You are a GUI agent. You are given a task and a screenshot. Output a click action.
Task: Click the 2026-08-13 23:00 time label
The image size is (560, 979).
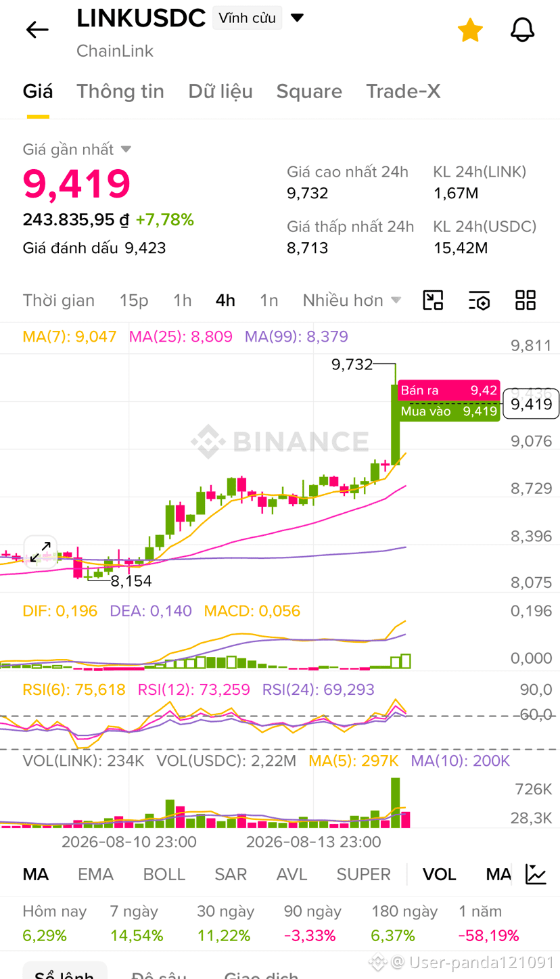click(x=313, y=842)
